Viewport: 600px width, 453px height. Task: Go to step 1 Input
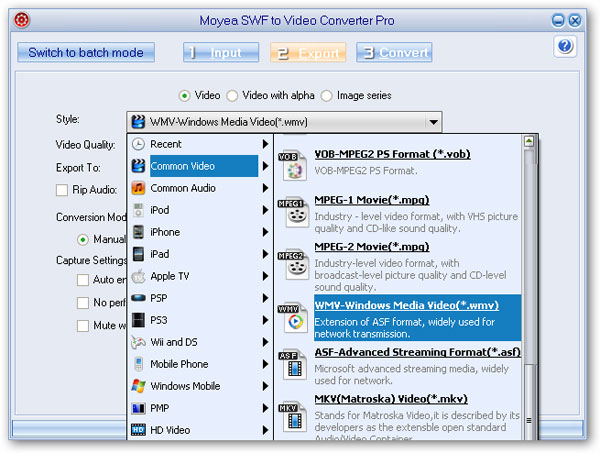221,52
